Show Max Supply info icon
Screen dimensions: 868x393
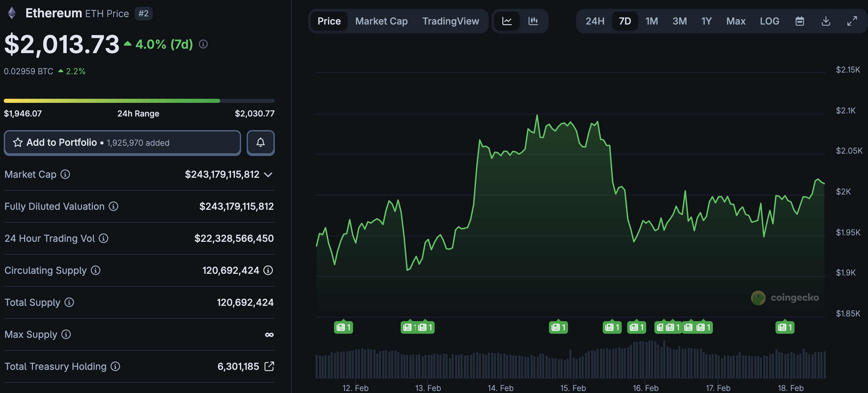coord(66,334)
